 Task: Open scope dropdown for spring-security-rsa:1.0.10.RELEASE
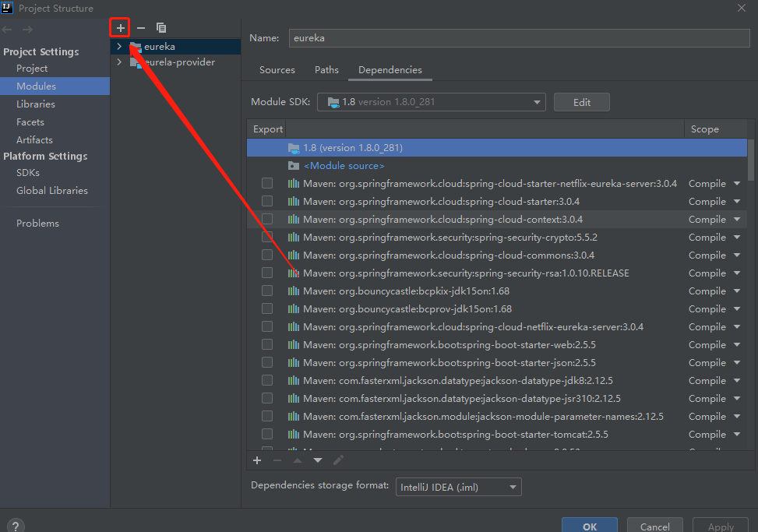click(737, 273)
